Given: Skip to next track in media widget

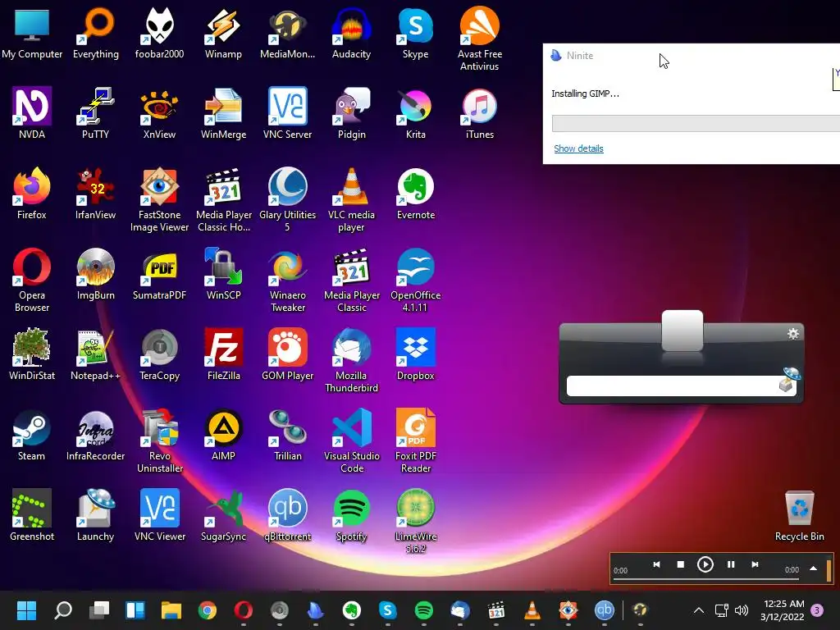Looking at the screenshot, I should [x=755, y=564].
